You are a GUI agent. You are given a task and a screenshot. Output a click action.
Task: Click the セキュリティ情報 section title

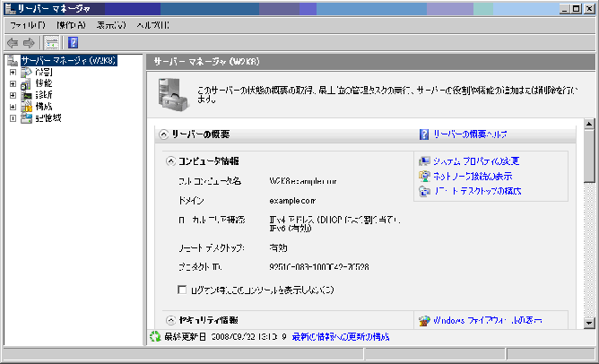point(209,320)
